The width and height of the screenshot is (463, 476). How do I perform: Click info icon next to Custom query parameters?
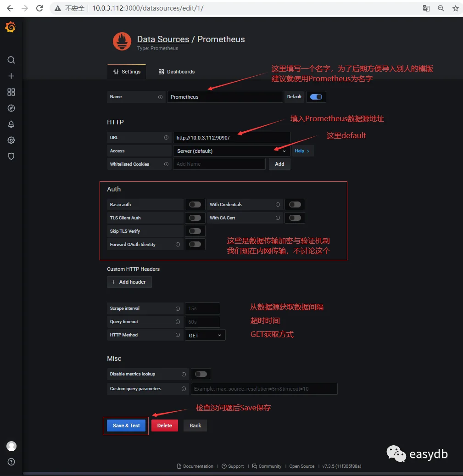(184, 389)
